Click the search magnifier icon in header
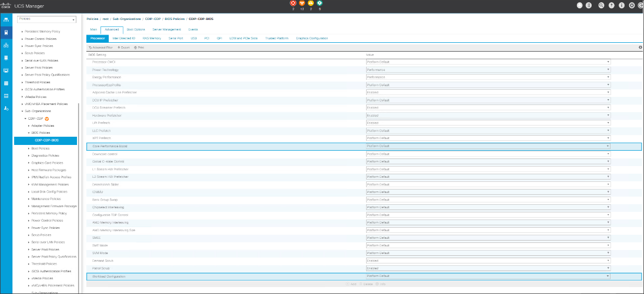This screenshot has height=294, width=644. [601, 5]
